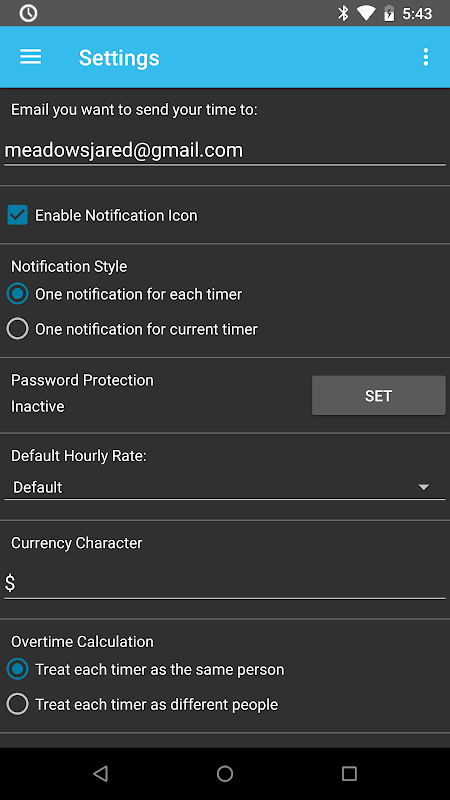
Task: Uncheck Enable Notification Icon checkbox
Action: [x=17, y=215]
